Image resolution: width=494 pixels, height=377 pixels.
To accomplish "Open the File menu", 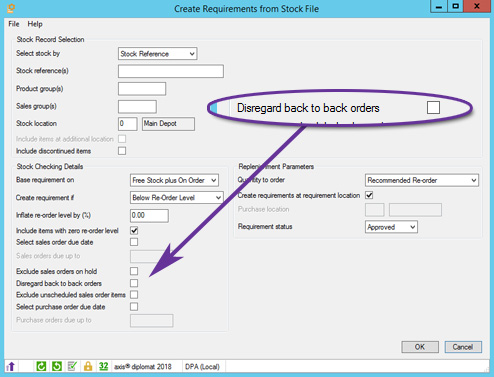I will pyautogui.click(x=14, y=24).
